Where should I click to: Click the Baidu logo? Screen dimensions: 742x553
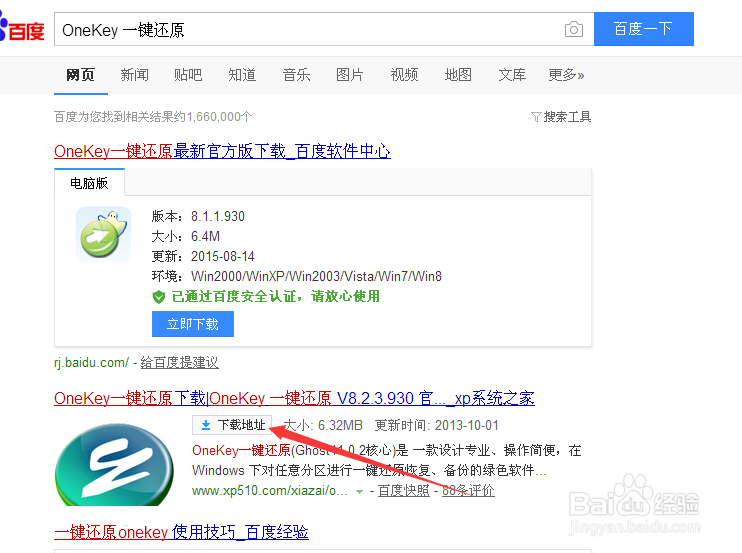pos(22,29)
